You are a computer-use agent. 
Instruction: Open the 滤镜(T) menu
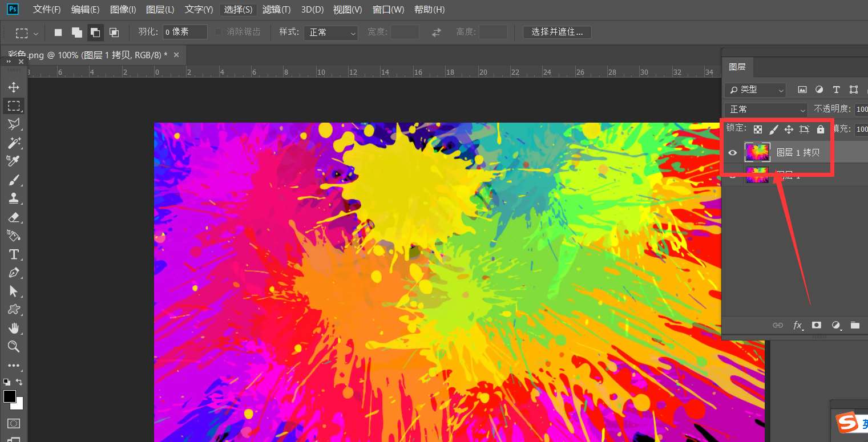point(276,10)
